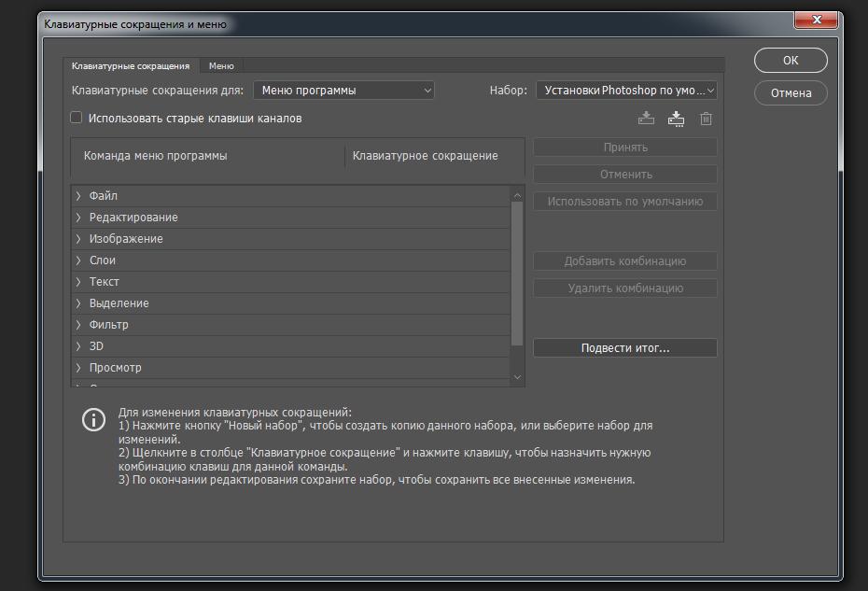Enable 'Использовать старые клавиши каналов' checkbox
Screen dimensions: 868x591
(x=77, y=118)
